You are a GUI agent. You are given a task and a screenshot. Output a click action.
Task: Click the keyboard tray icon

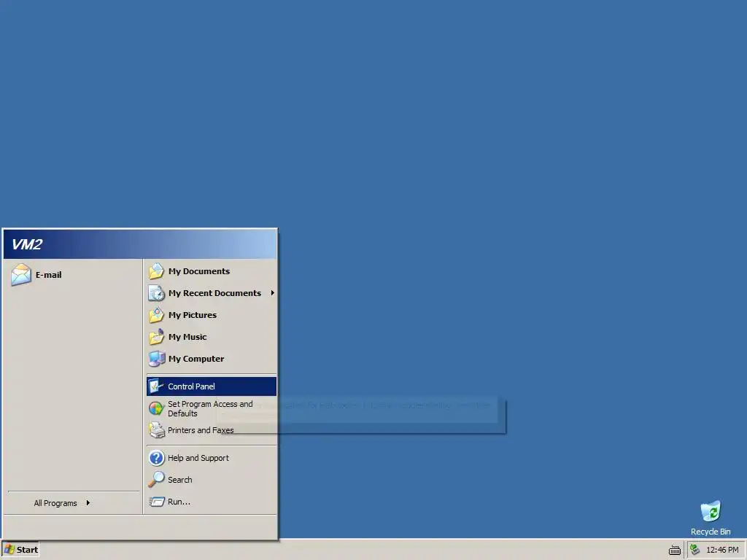coord(675,550)
